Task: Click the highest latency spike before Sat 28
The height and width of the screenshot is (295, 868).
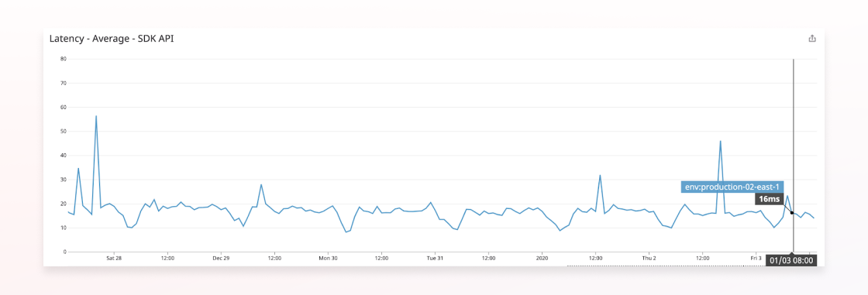Action: tap(96, 116)
